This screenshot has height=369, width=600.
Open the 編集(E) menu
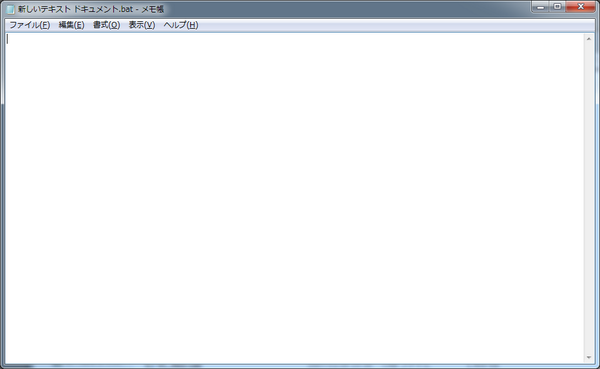click(72, 25)
